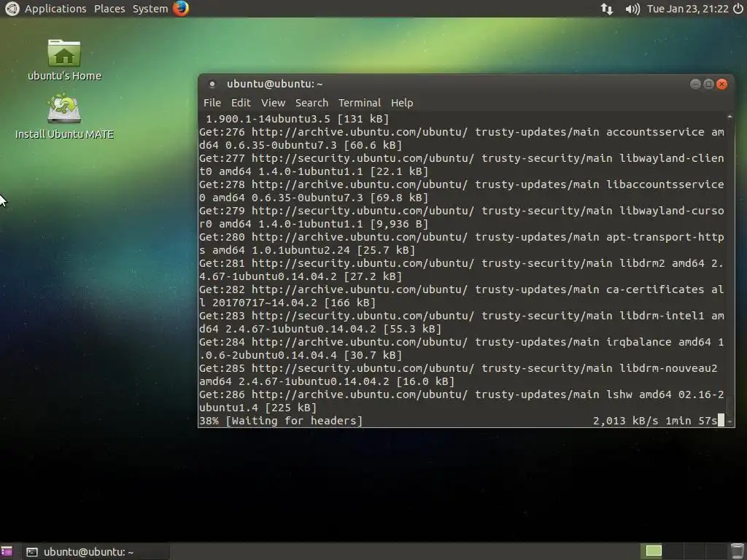Click the 'Get:282' ca-certificates line
The height and width of the screenshot is (560, 747).
pyautogui.click(x=462, y=296)
